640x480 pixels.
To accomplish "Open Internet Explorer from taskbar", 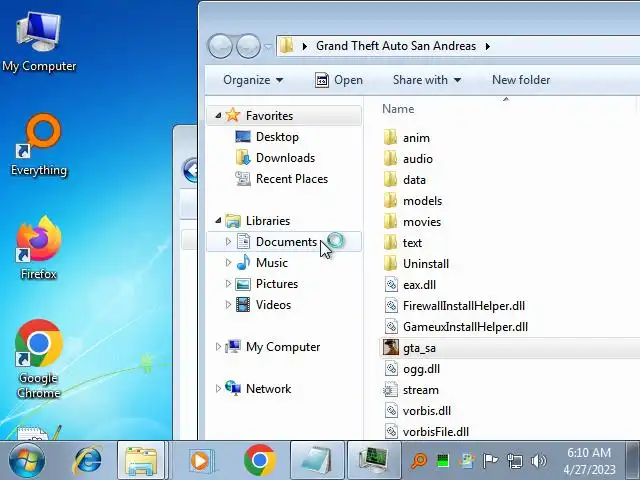I will pos(87,461).
